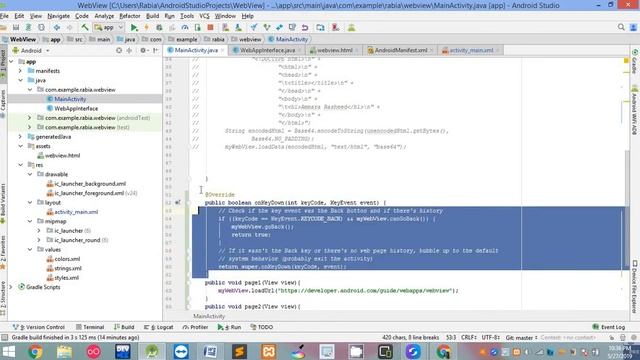Image resolution: width=640 pixels, height=360 pixels.
Task: Switch to AndroidManifest.xml tab
Action: (x=400, y=50)
